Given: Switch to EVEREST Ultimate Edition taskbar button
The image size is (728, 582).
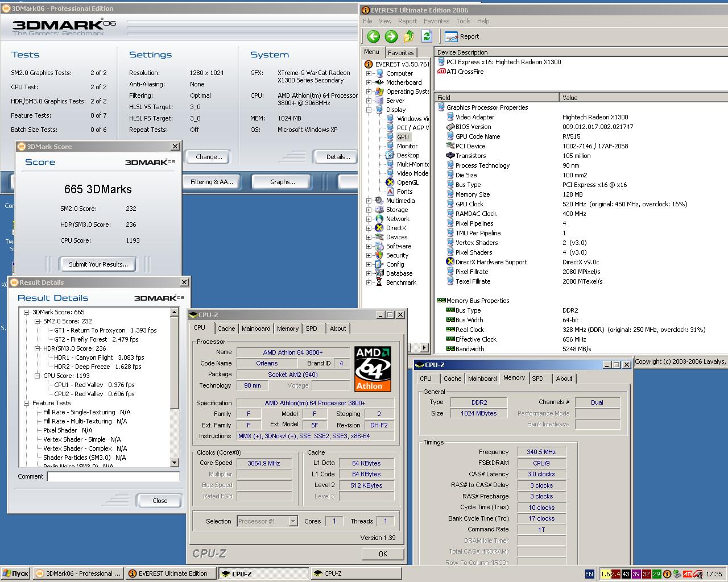Looking at the screenshot, I should pyautogui.click(x=171, y=574).
